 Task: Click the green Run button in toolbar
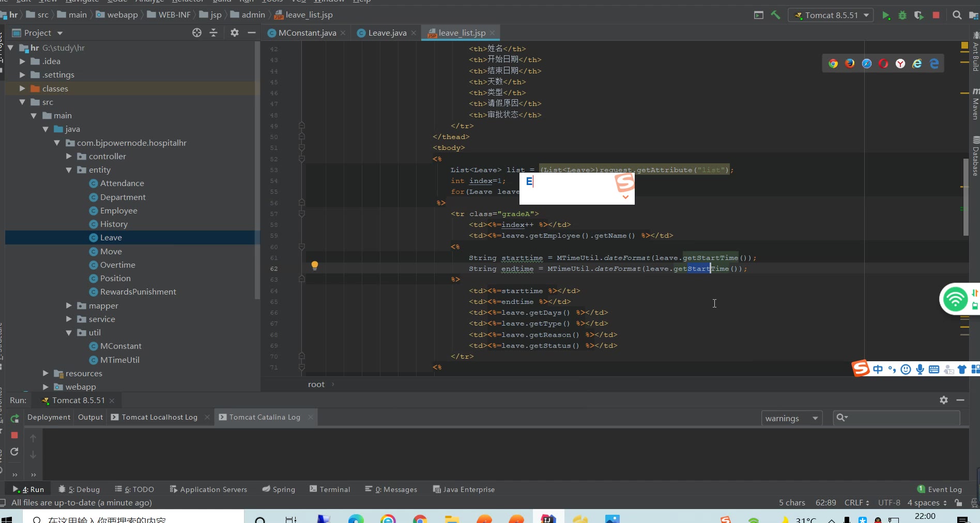pos(886,16)
